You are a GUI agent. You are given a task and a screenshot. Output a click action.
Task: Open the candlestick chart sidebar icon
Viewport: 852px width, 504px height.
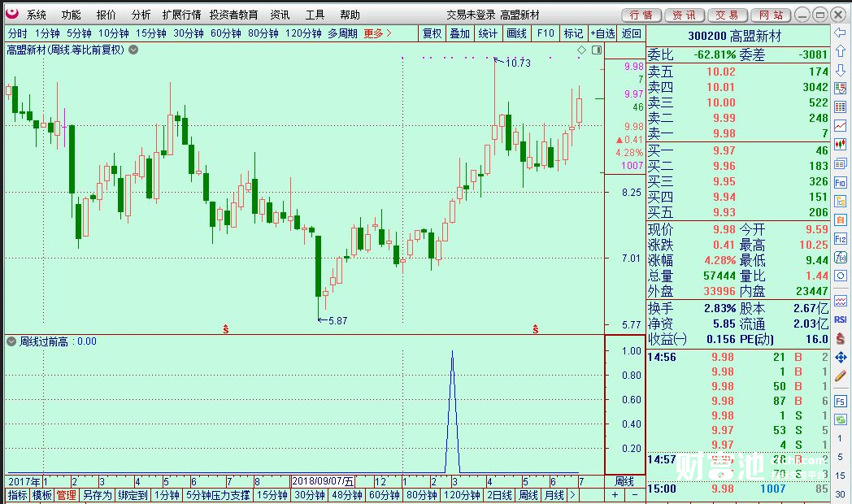click(x=841, y=145)
